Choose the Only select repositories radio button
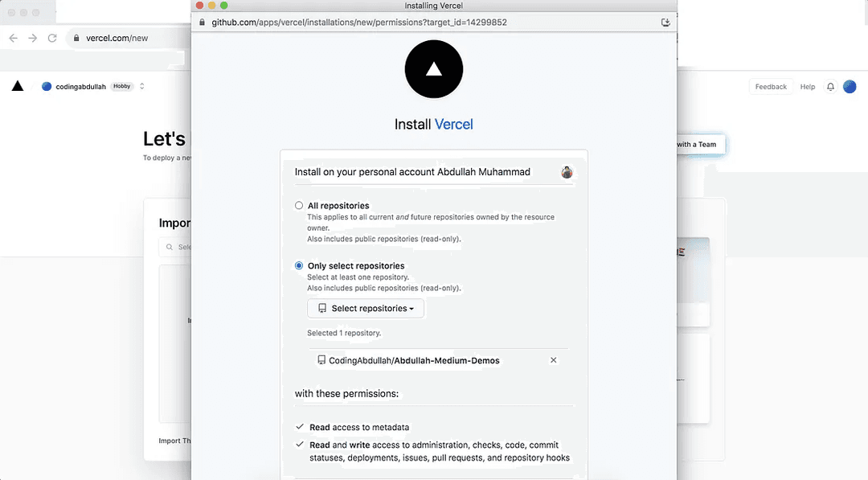The width and height of the screenshot is (868, 480). (x=299, y=265)
